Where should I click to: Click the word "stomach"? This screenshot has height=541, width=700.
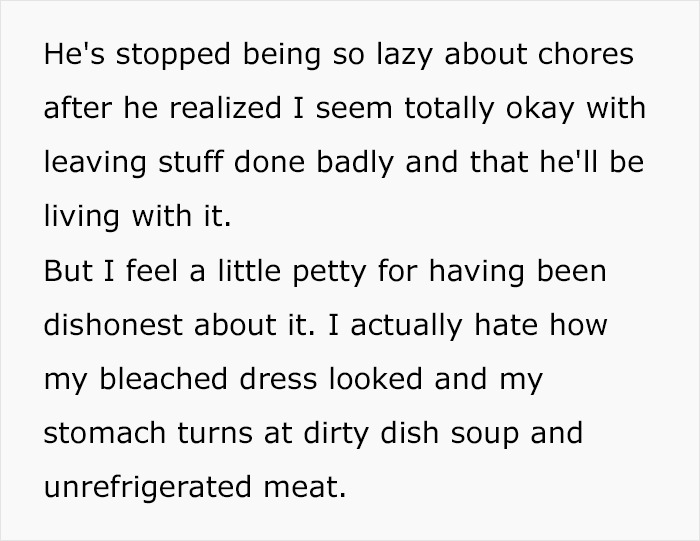tap(104, 433)
